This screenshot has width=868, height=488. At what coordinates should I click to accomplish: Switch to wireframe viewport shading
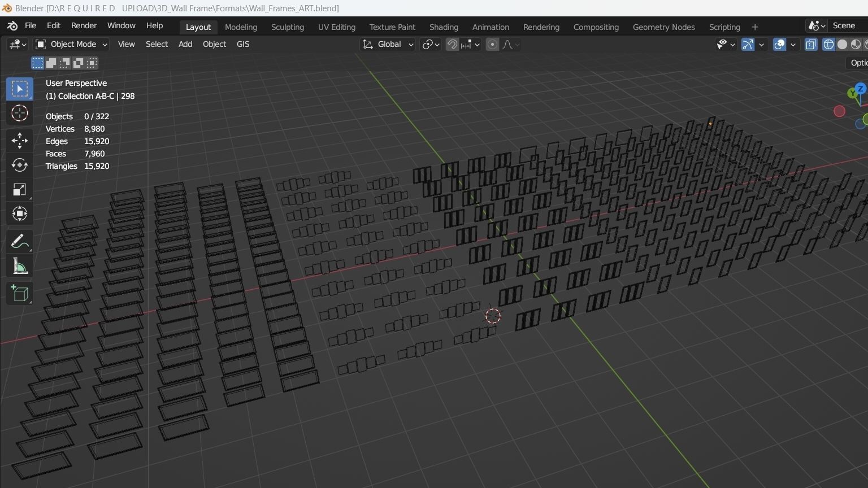point(828,44)
